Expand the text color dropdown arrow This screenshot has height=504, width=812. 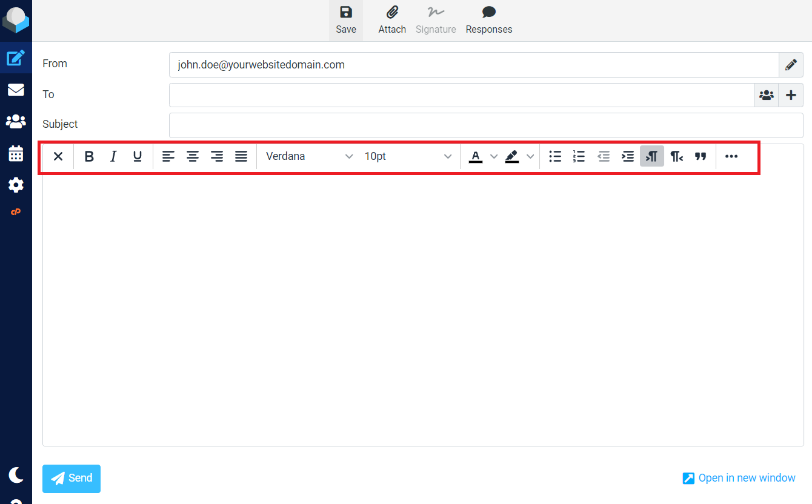494,156
